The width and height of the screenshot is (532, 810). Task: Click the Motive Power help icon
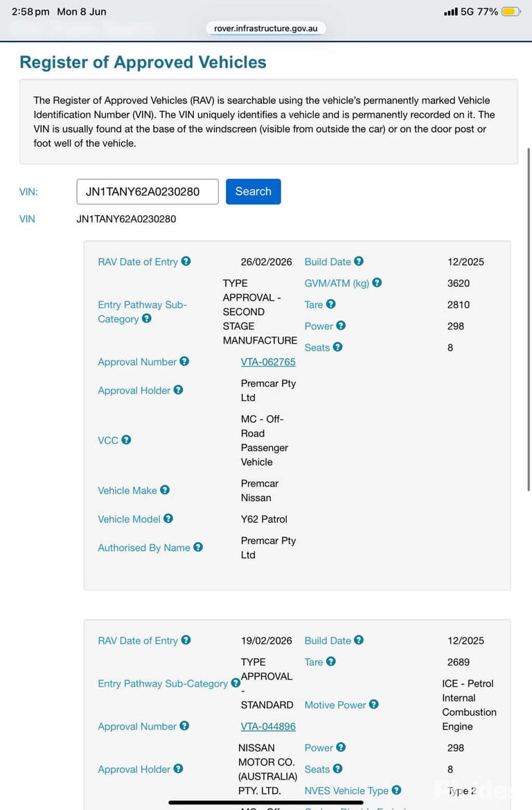coord(374,705)
